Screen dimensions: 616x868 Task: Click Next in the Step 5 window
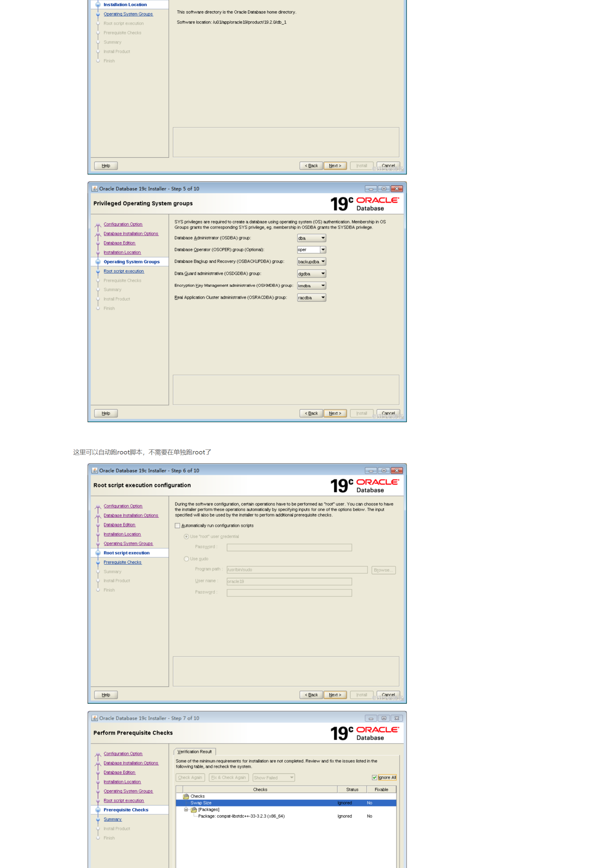pos(335,413)
